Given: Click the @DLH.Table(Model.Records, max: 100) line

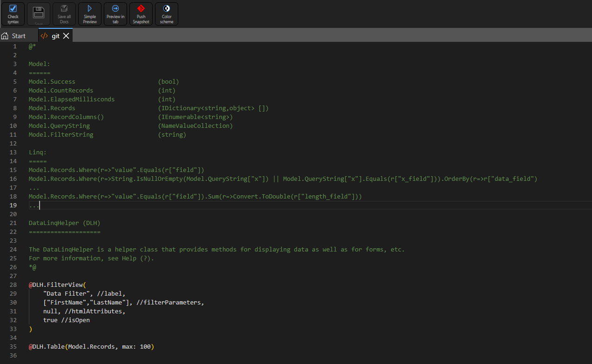Looking at the screenshot, I should click(x=91, y=346).
